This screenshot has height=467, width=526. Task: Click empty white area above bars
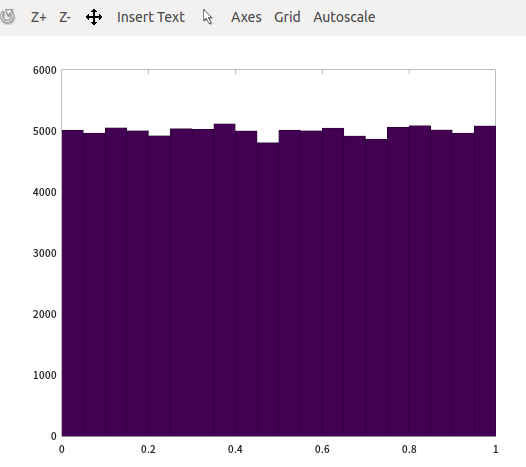(x=278, y=96)
